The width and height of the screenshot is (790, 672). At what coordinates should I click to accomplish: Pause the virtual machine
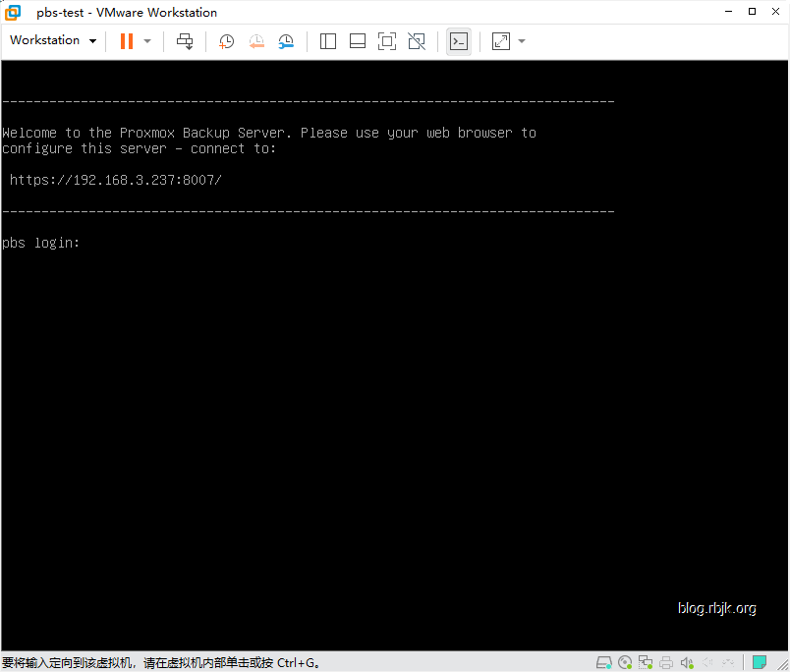click(126, 41)
